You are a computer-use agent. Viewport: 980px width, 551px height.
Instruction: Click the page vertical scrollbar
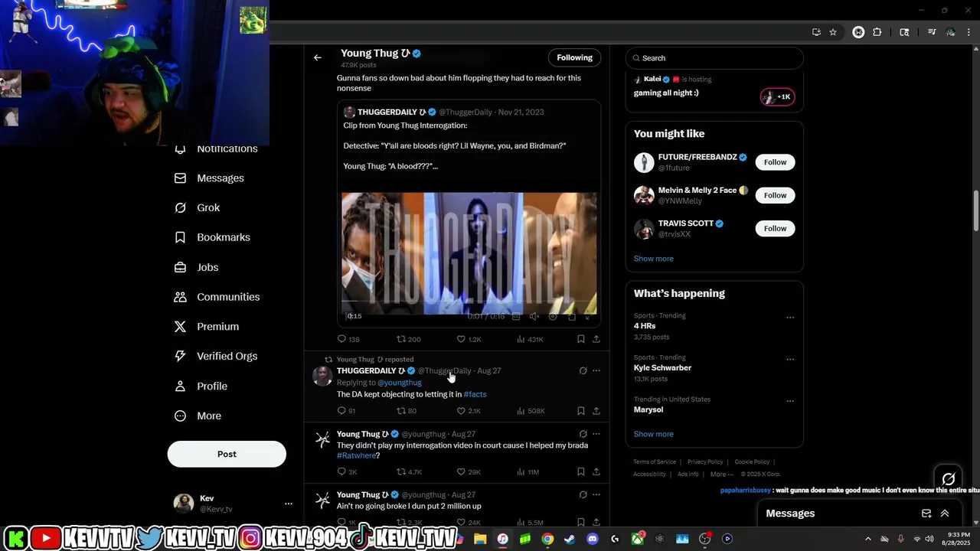[975, 210]
